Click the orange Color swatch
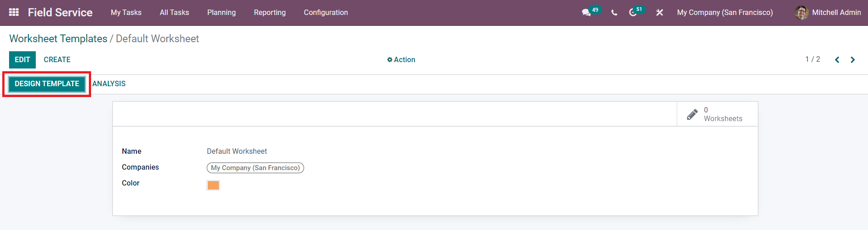The height and width of the screenshot is (230, 868). pyautogui.click(x=213, y=185)
